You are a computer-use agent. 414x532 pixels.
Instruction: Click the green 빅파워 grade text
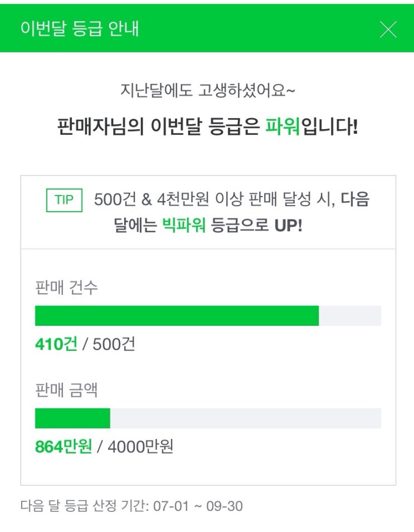click(184, 226)
